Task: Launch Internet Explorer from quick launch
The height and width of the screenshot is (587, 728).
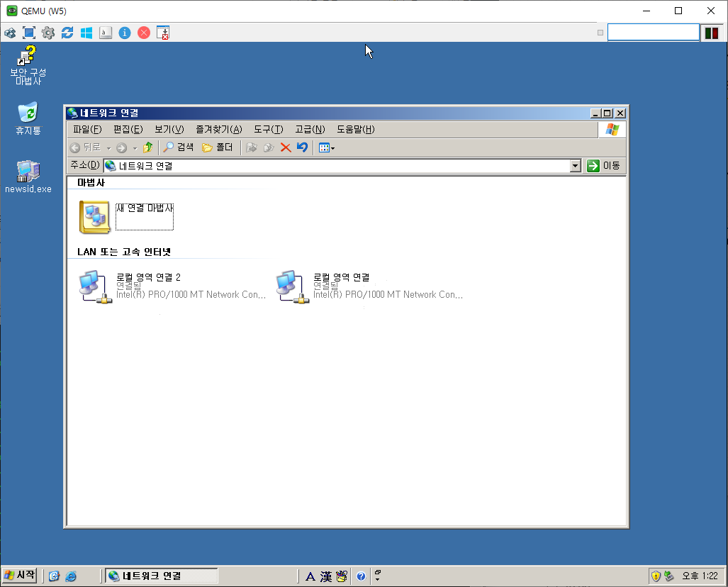Action: coord(71,576)
